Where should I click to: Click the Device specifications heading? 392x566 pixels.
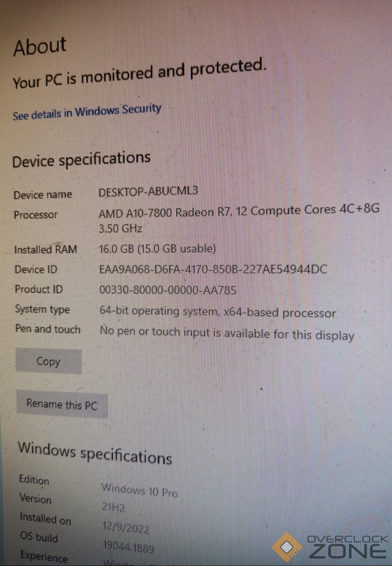(x=81, y=160)
